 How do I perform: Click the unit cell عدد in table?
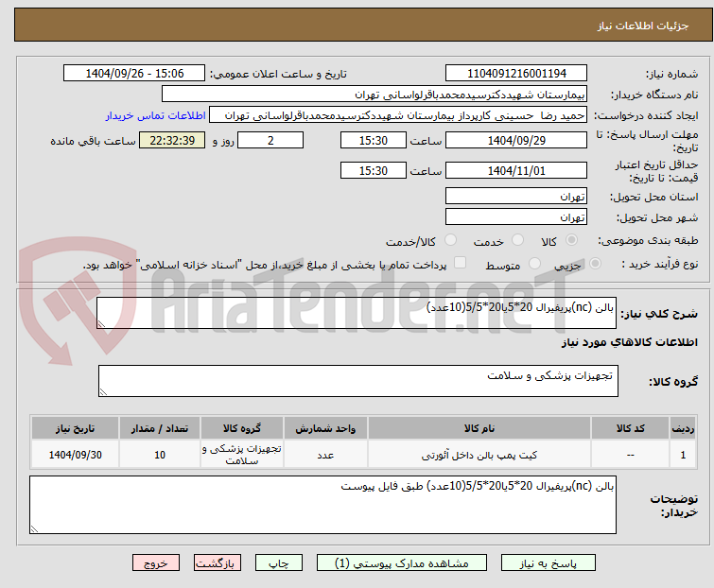325,455
